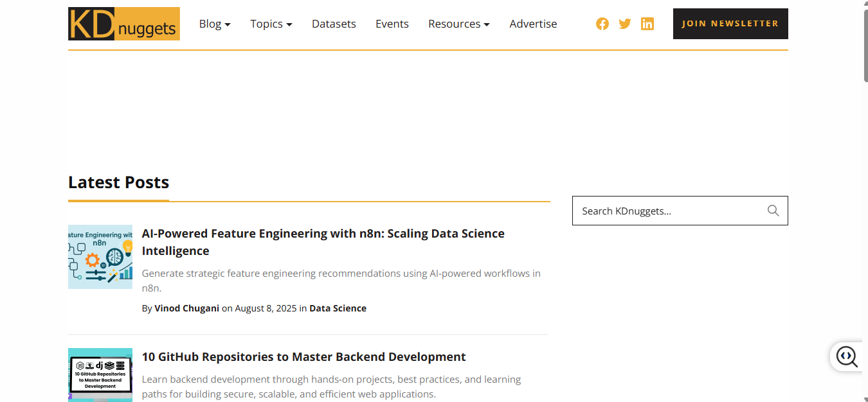Open the Facebook social icon
The image size is (868, 402).
[602, 24]
